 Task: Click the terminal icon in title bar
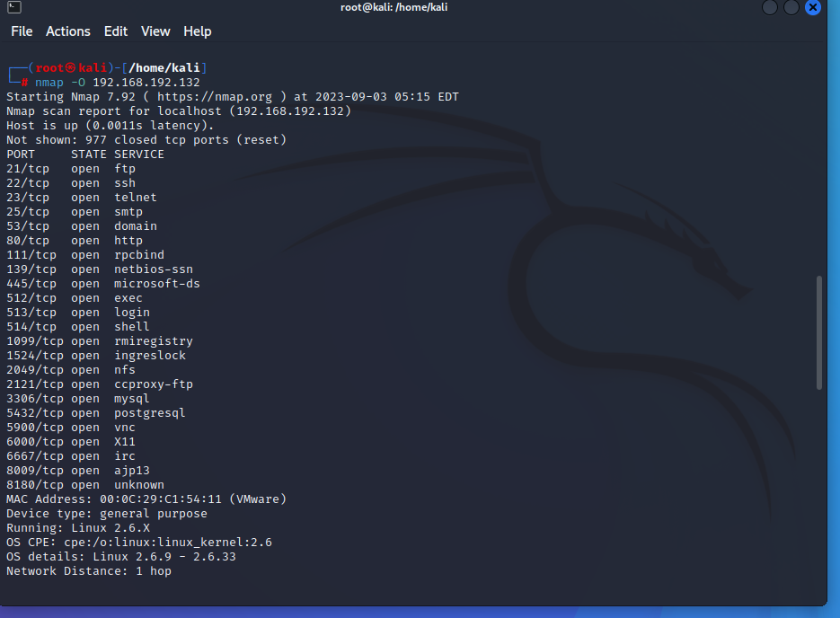14,7
